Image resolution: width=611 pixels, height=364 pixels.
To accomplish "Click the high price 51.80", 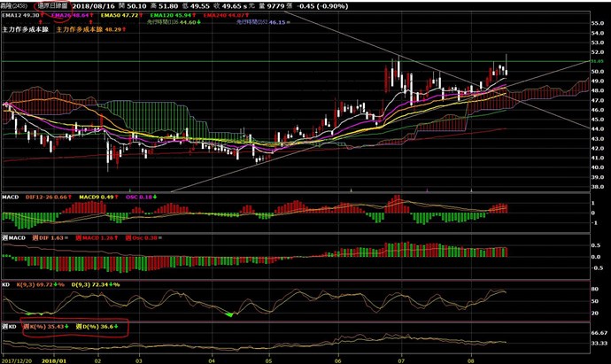I will click(x=168, y=6).
